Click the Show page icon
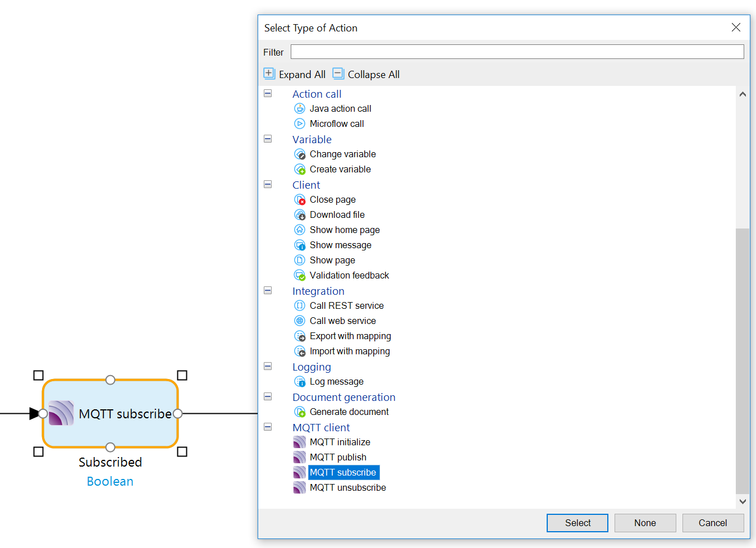Image resolution: width=756 pixels, height=548 pixels. 300,260
